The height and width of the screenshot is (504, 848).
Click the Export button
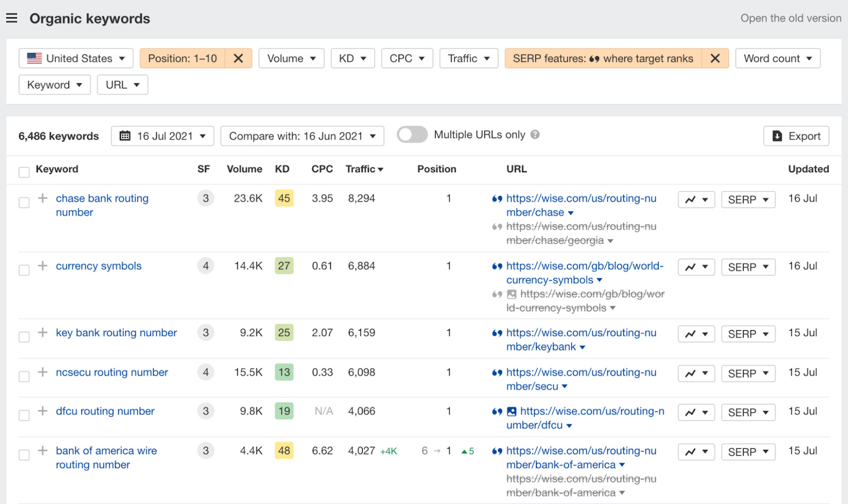pos(796,136)
